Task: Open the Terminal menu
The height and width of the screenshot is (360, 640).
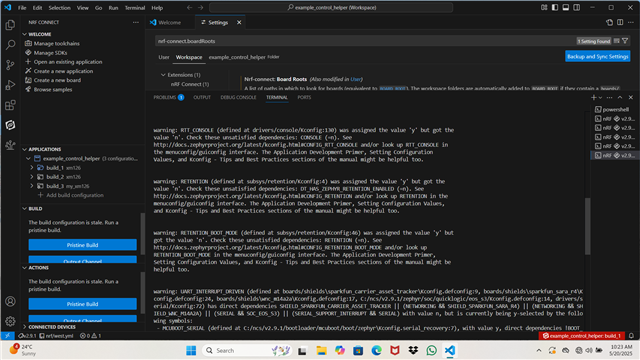Action: tap(135, 8)
